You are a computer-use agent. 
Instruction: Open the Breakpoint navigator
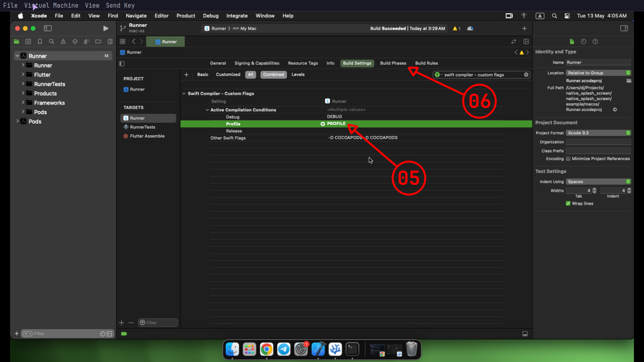pyautogui.click(x=98, y=41)
